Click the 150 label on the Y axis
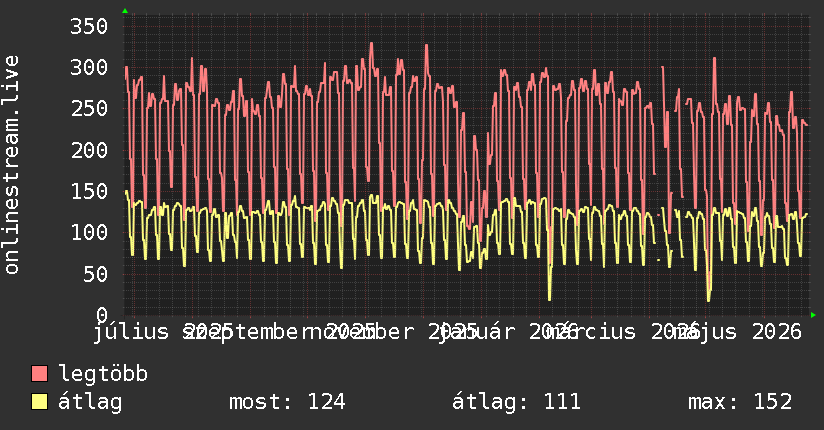 coord(89,191)
